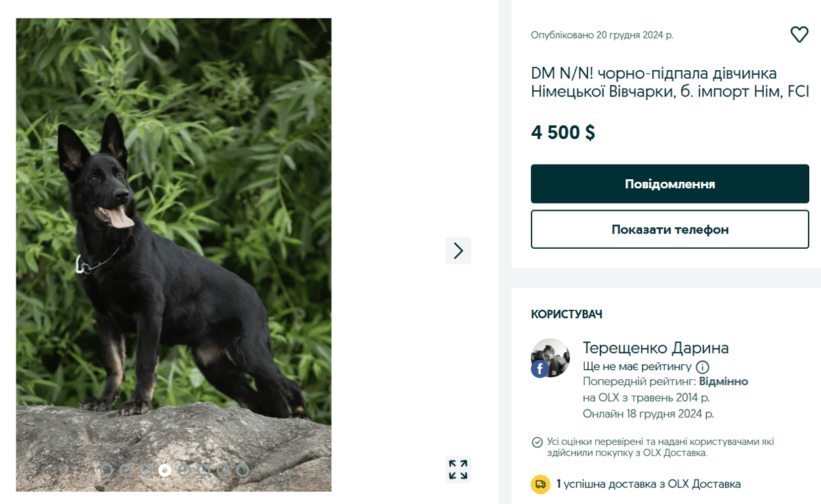Add listing to favorites with heart icon
The height and width of the screenshot is (504, 821).
pyautogui.click(x=799, y=35)
